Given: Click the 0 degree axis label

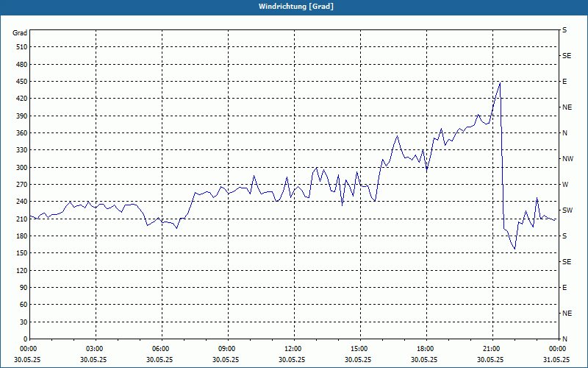Looking at the screenshot, I should 25,339.
